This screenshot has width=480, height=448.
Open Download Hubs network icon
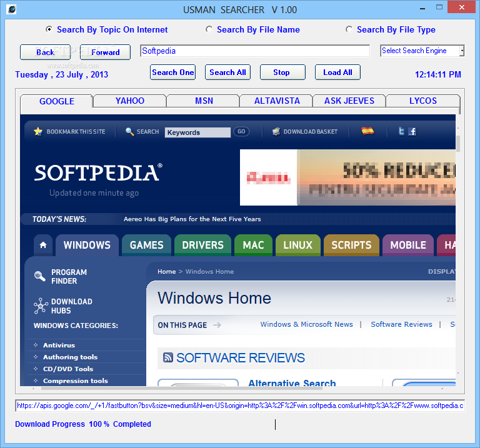[x=41, y=306]
